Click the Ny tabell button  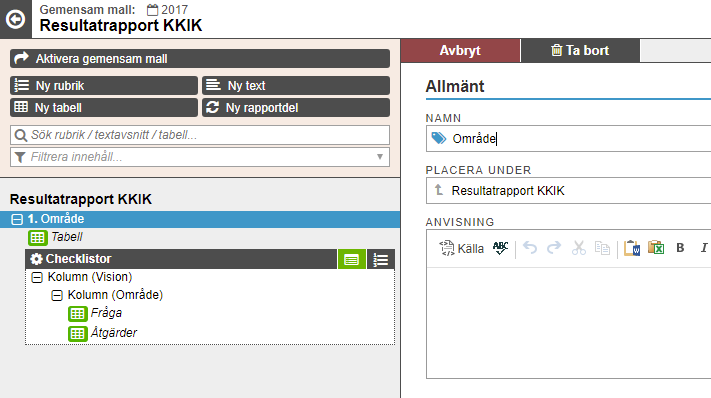[104, 107]
